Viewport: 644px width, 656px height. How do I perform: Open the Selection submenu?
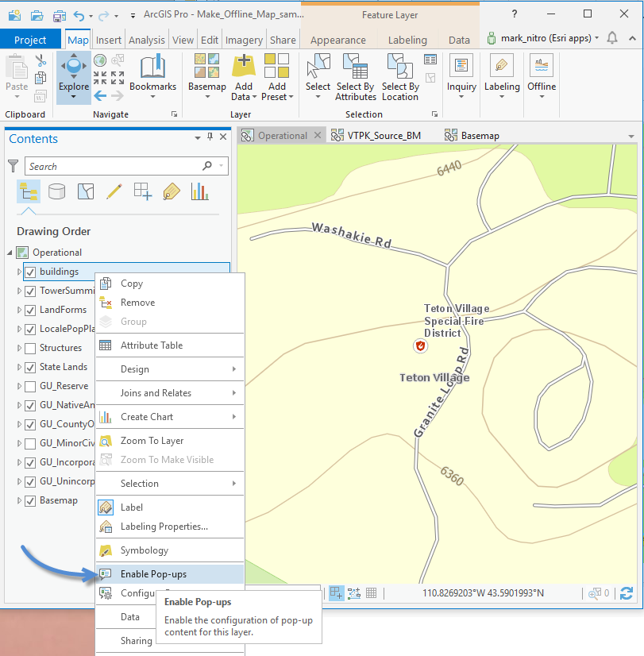pyautogui.click(x=170, y=483)
